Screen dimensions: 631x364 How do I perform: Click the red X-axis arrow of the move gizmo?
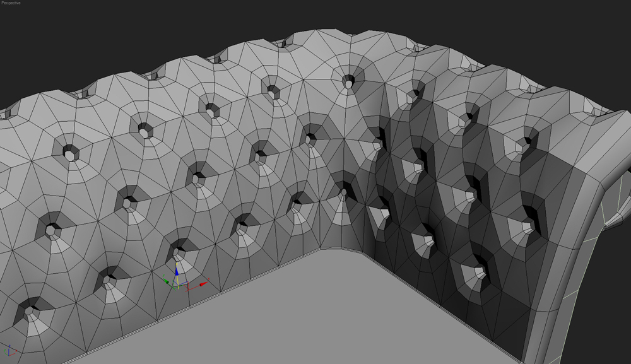point(204,285)
